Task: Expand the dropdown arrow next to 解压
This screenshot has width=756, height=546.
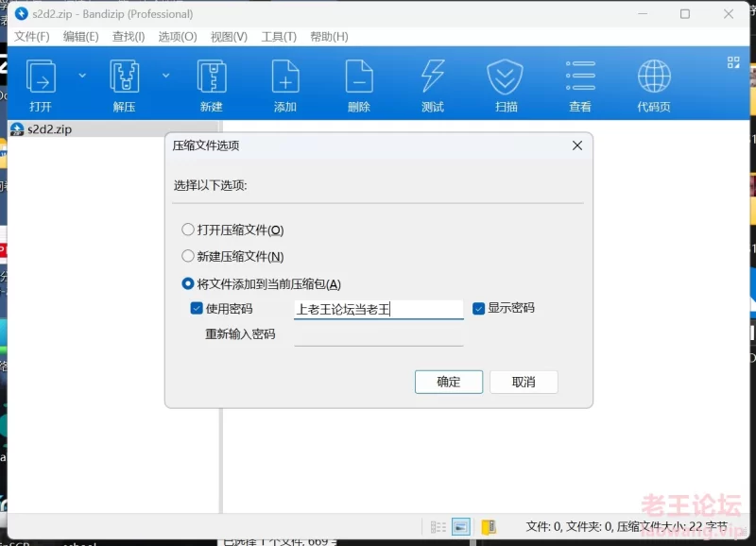Action: coord(166,76)
